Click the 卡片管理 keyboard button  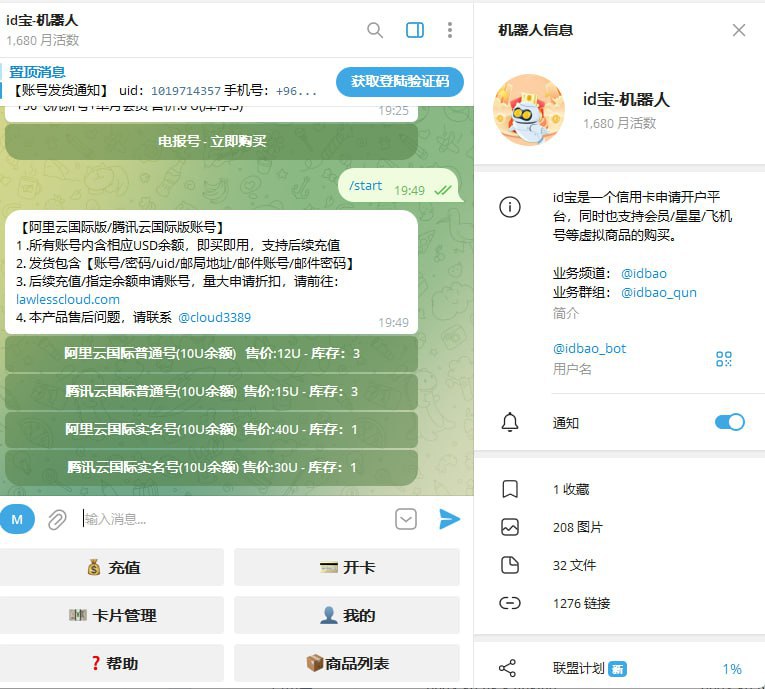[112, 615]
